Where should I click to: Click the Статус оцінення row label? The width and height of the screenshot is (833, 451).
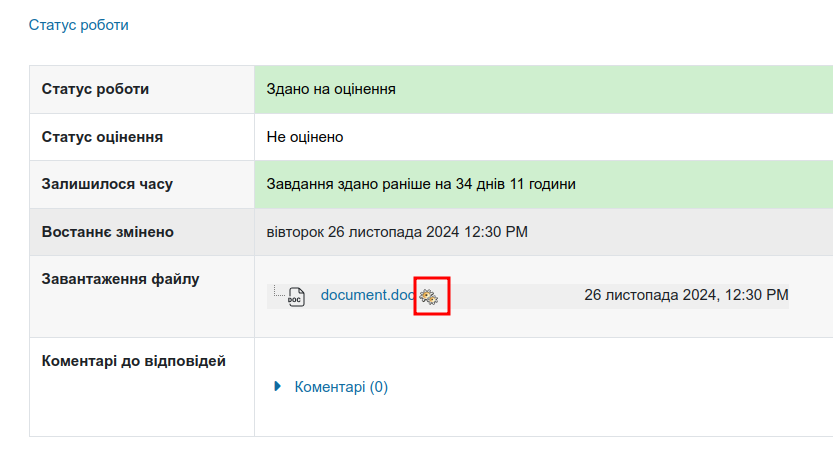point(102,137)
